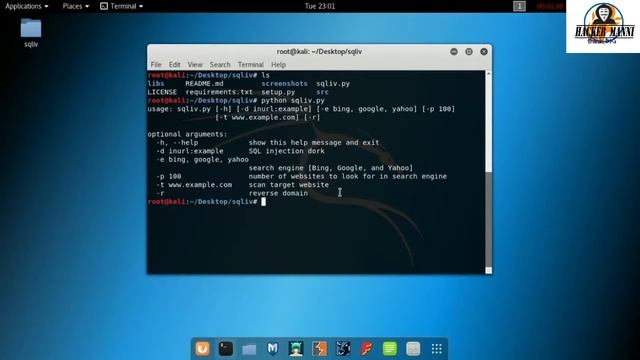Click the Terminal icon in the top bar
The width and height of the screenshot is (640, 360).
(104, 6)
